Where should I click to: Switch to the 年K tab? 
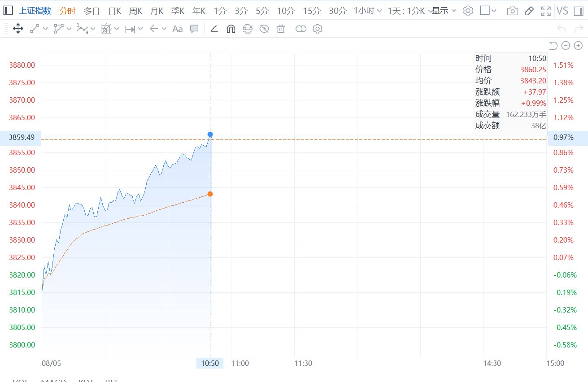199,11
